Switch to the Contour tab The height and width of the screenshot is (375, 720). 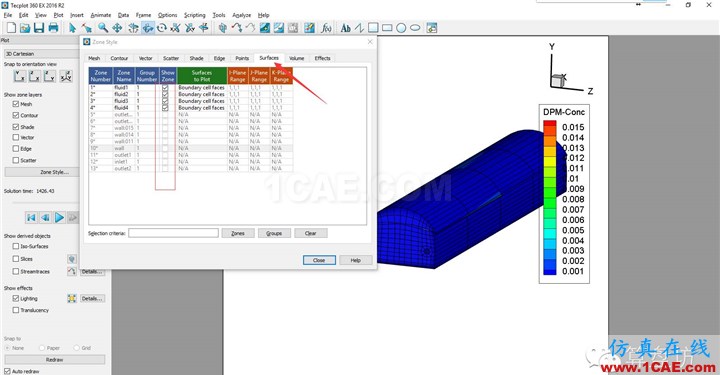coord(119,58)
